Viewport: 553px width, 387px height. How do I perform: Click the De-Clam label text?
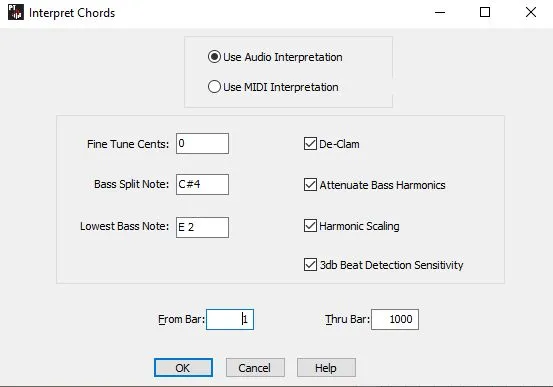pos(339,144)
